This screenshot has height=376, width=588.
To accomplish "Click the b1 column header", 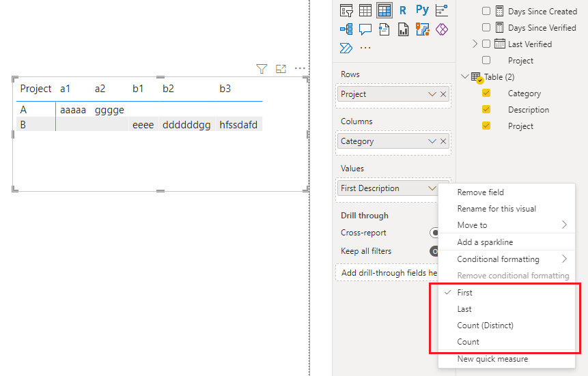I will coord(138,89).
